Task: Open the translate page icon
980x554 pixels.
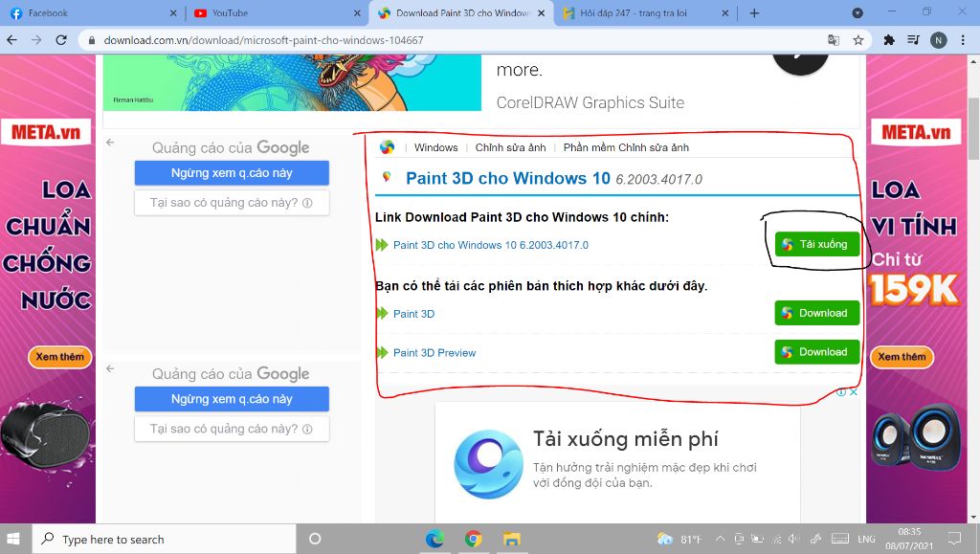Action: tap(834, 40)
